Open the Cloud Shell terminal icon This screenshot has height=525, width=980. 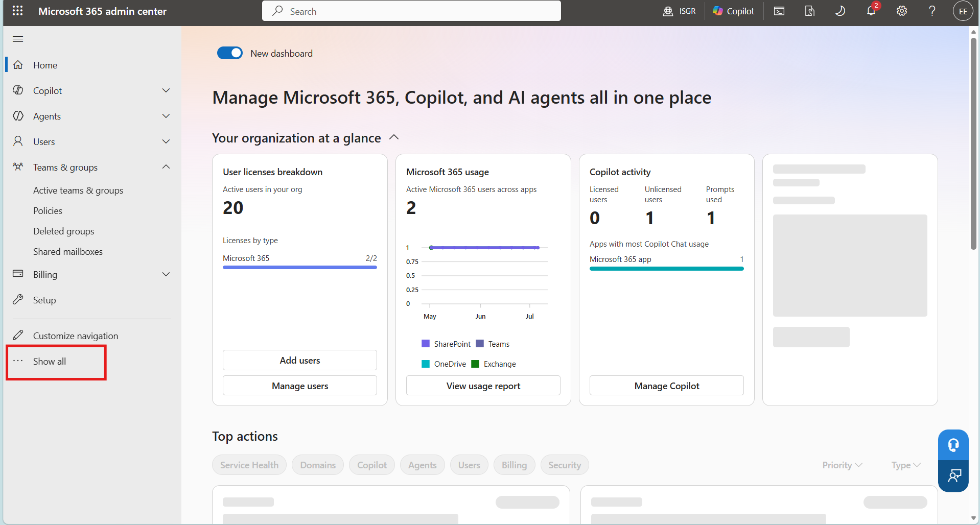click(779, 11)
